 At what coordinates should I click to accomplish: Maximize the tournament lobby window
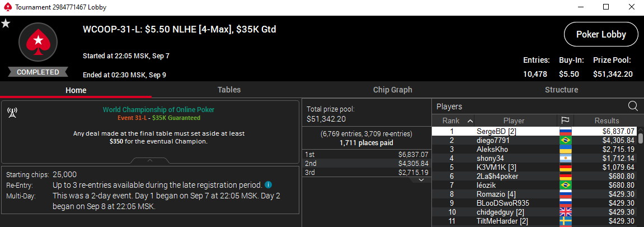[x=606, y=7]
